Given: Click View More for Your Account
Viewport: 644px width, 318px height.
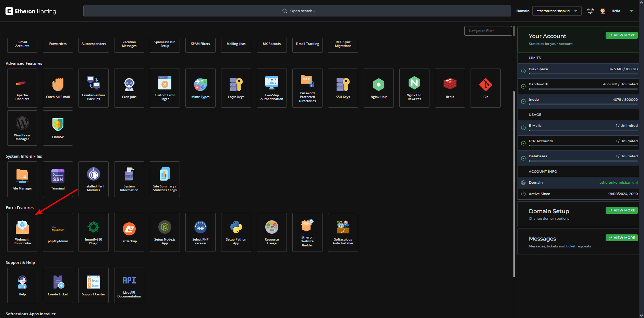Looking at the screenshot, I should click(x=621, y=35).
